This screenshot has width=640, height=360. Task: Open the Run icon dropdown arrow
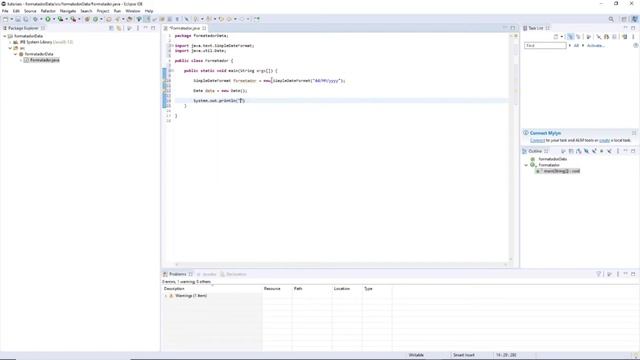pyautogui.click(x=53, y=19)
